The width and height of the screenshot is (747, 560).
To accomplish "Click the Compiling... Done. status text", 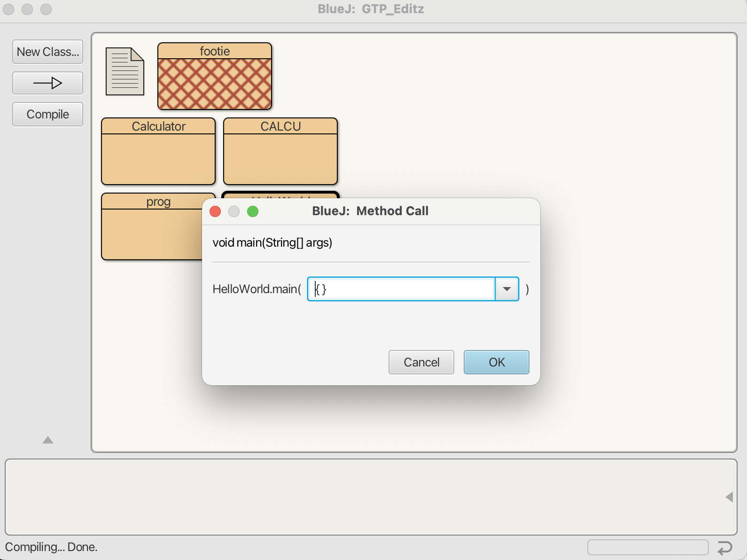I will 51,547.
